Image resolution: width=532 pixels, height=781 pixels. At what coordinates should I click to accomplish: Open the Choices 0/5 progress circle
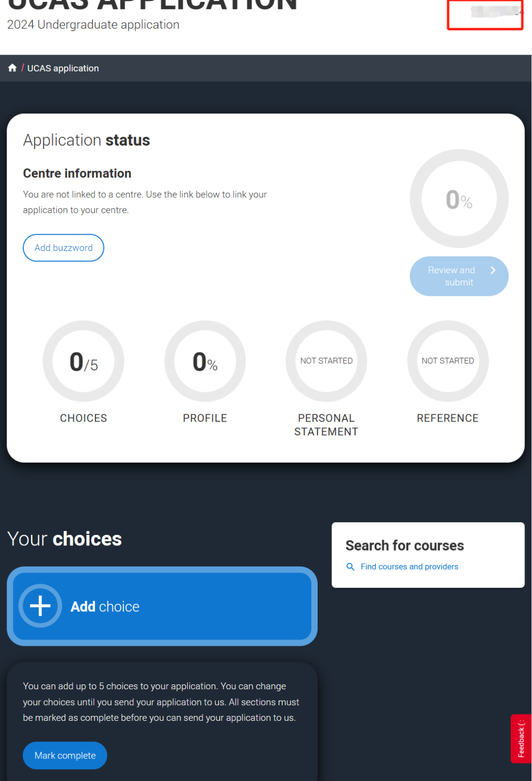[83, 361]
